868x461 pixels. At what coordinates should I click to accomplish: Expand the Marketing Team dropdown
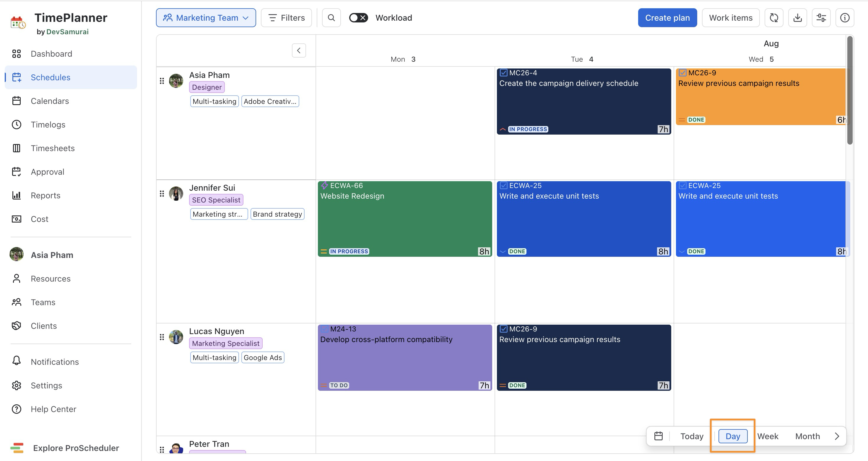[x=206, y=18]
